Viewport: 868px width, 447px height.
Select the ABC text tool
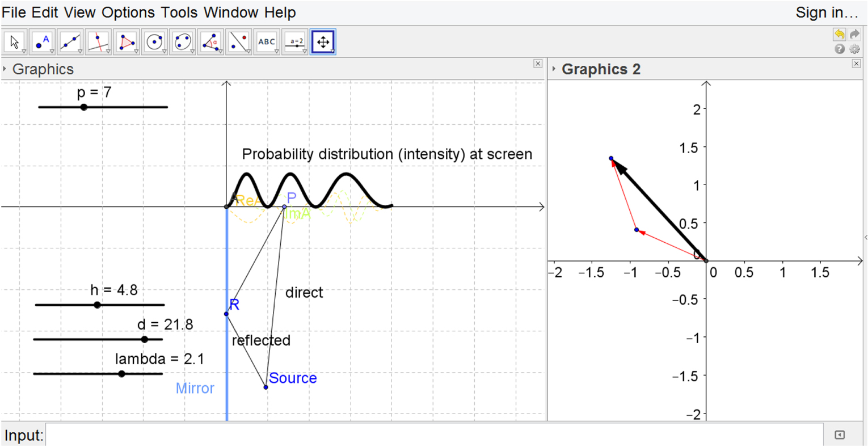point(267,41)
